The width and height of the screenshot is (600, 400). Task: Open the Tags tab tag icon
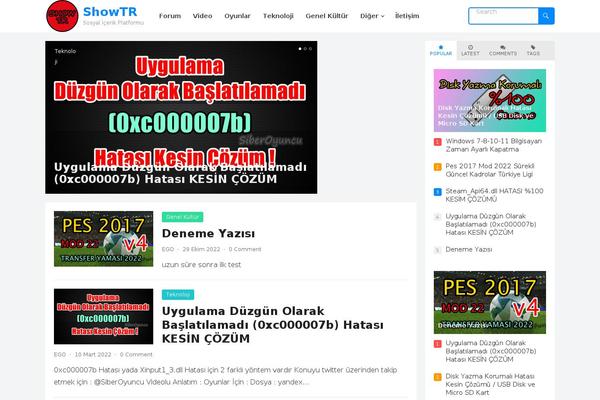pos(533,47)
